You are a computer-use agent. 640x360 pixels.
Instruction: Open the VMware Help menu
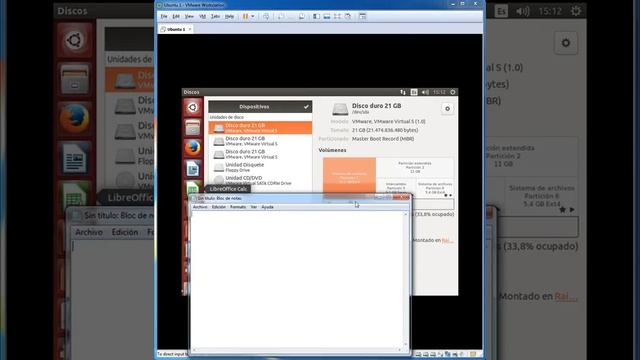coord(229,16)
